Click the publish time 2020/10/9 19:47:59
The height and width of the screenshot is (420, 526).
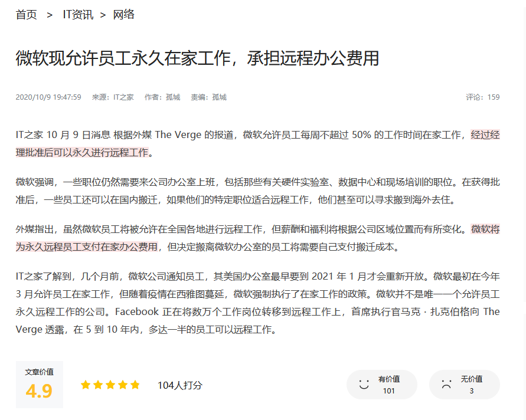click(48, 97)
